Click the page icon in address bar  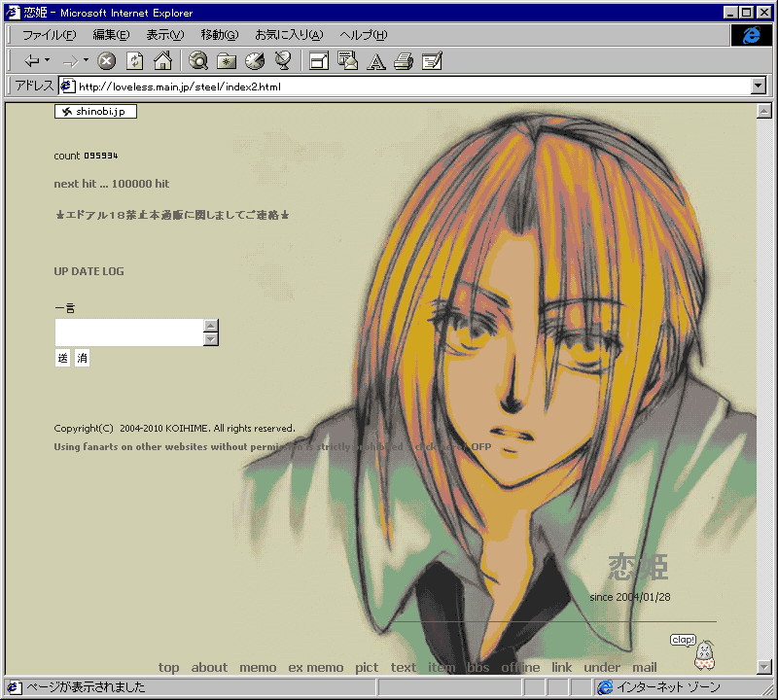[67, 87]
